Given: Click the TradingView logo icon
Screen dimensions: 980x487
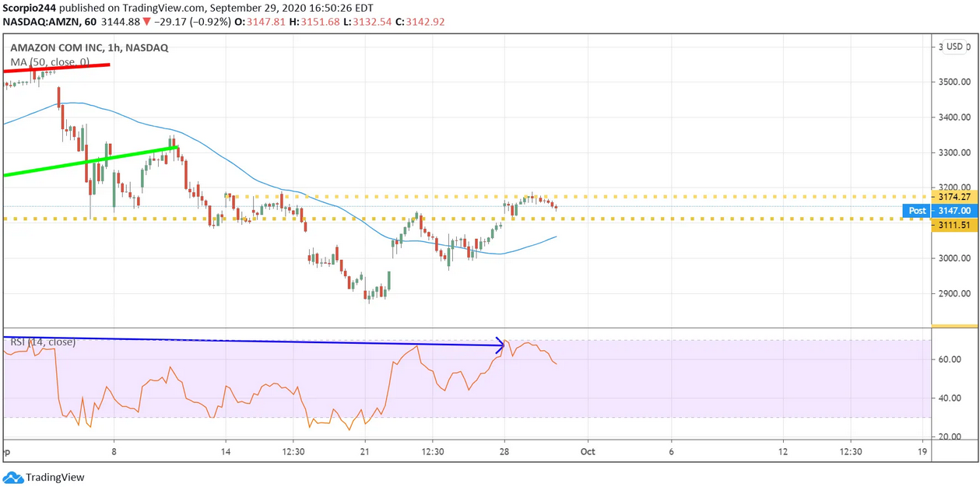Looking at the screenshot, I should [x=12, y=477].
